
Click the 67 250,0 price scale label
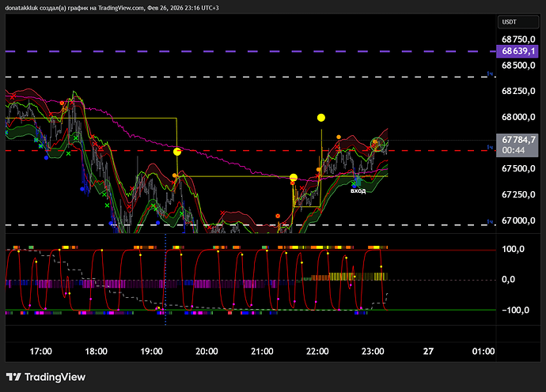pyautogui.click(x=518, y=194)
